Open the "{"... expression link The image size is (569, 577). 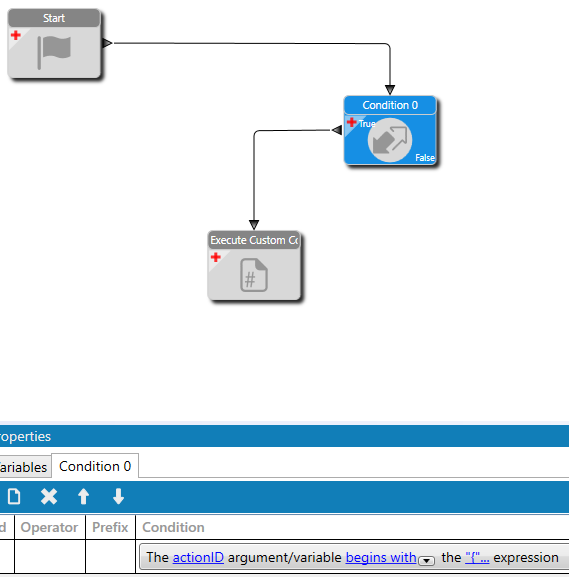[477, 557]
